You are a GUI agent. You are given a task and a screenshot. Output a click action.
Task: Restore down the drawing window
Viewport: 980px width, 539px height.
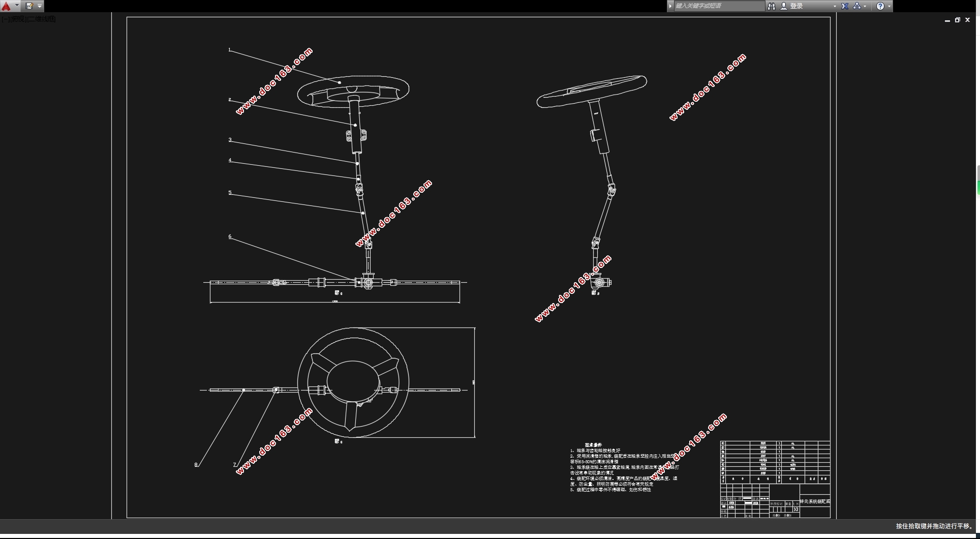click(x=958, y=20)
